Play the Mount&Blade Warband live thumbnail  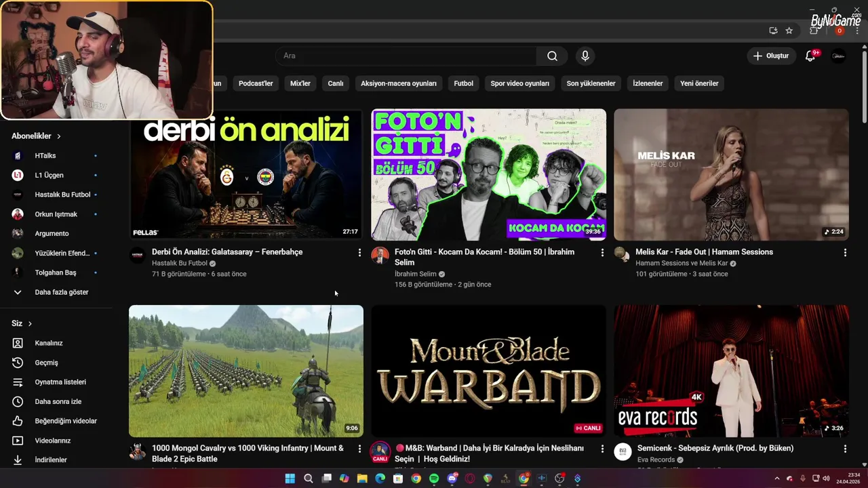489,371
